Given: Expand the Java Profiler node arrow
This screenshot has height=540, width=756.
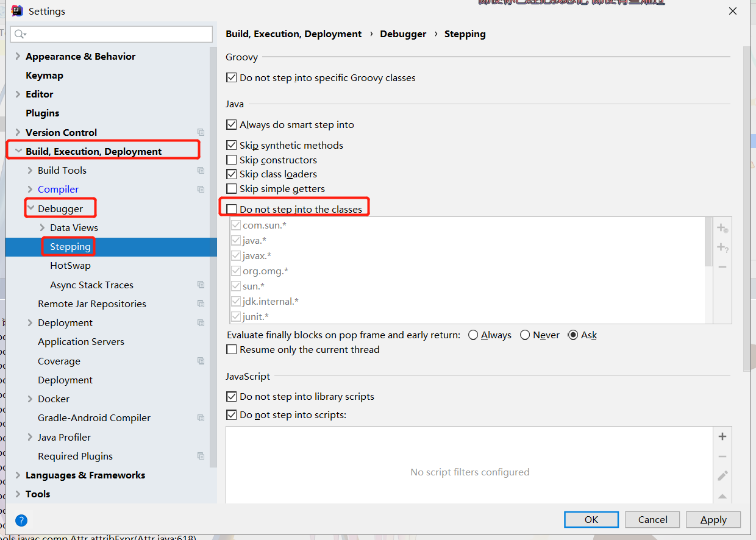Looking at the screenshot, I should click(30, 437).
